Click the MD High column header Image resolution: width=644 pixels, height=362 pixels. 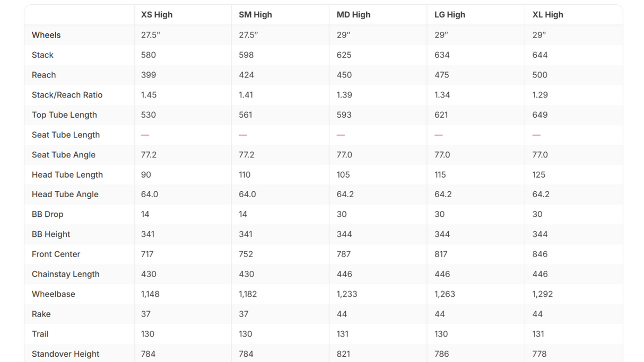(x=353, y=15)
